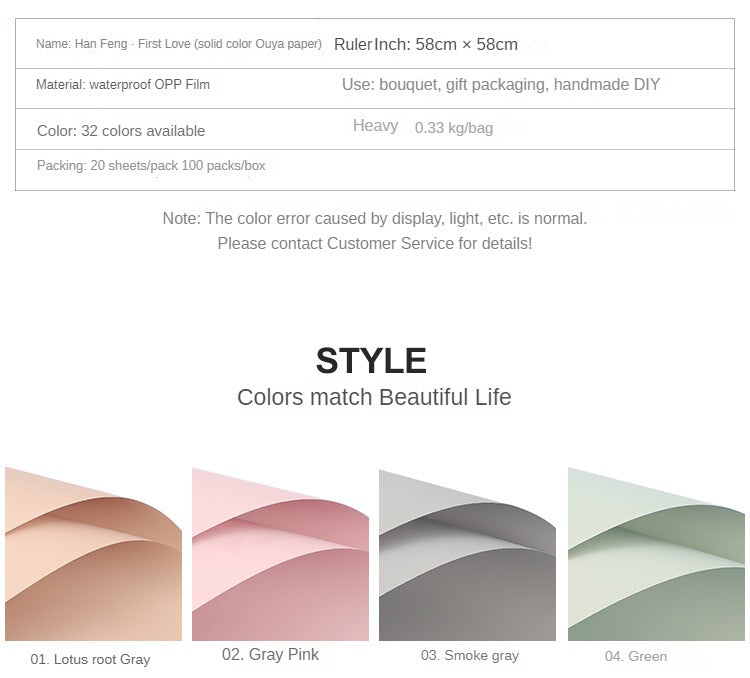The image size is (750, 678).
Task: Select the '04. Green' caption
Action: tap(635, 656)
